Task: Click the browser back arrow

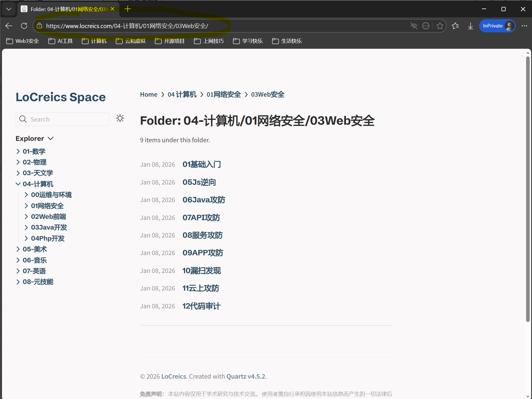Action: (x=9, y=26)
